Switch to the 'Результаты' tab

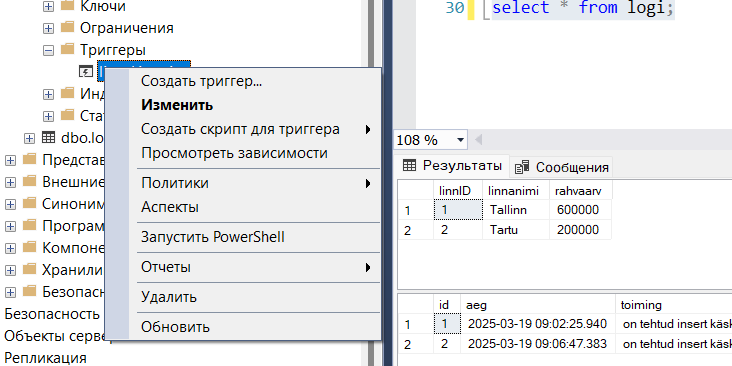tap(452, 165)
